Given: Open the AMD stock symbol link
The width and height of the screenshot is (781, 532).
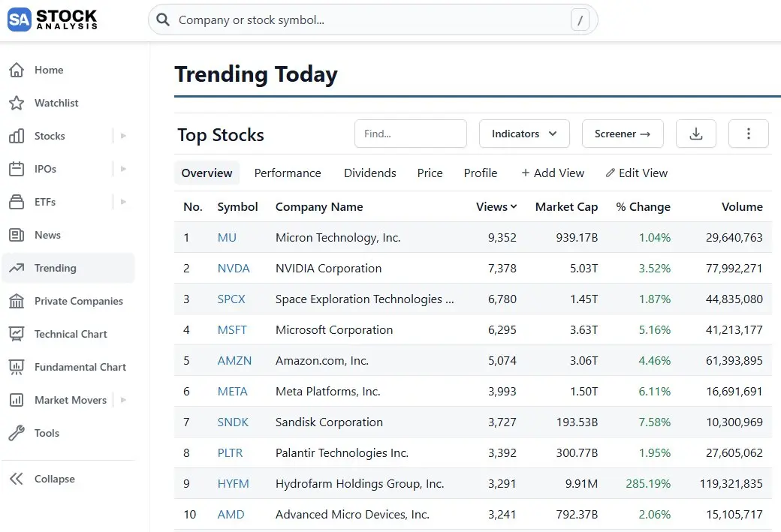Looking at the screenshot, I should click(x=231, y=515).
